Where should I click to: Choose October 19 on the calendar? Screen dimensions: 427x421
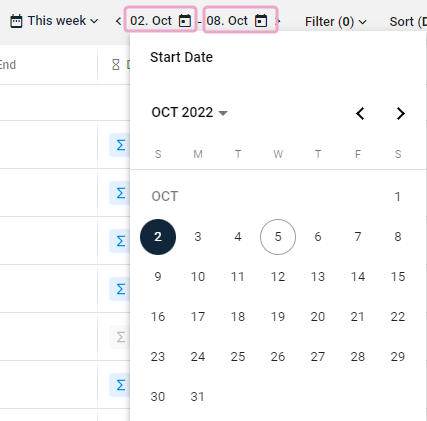pos(278,317)
